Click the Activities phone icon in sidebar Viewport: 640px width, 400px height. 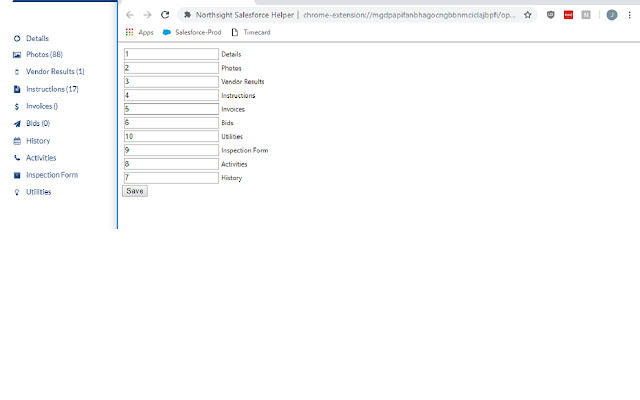click(x=17, y=158)
